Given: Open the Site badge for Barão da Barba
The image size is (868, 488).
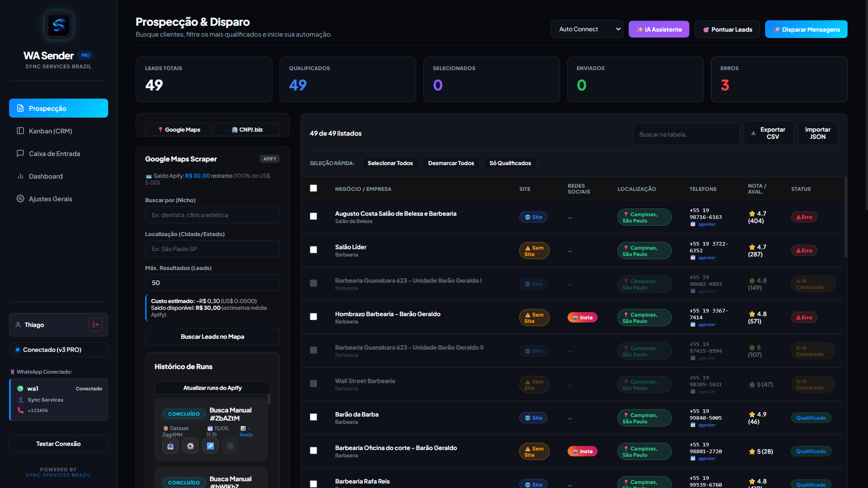Looking at the screenshot, I should pos(533,418).
